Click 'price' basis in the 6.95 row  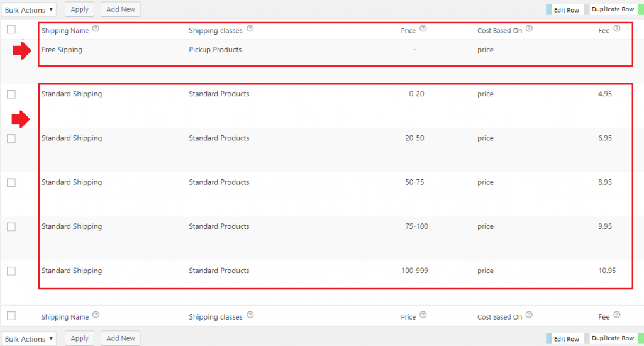[486, 138]
